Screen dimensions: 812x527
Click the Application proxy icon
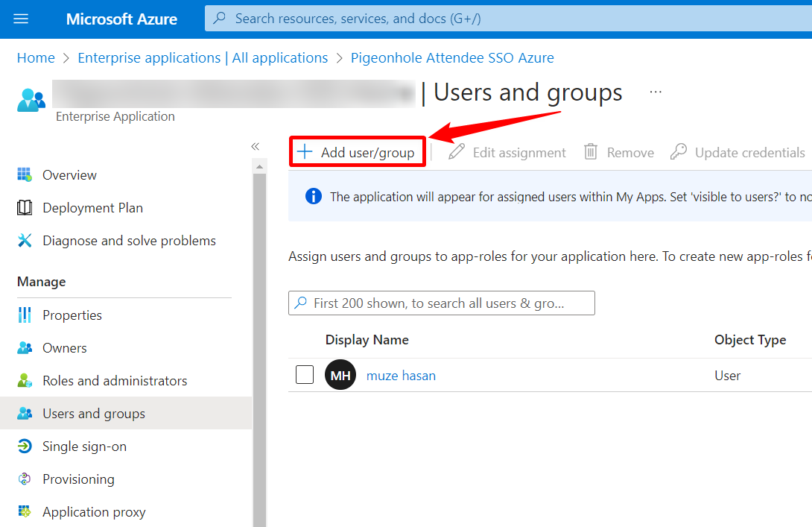(25, 512)
